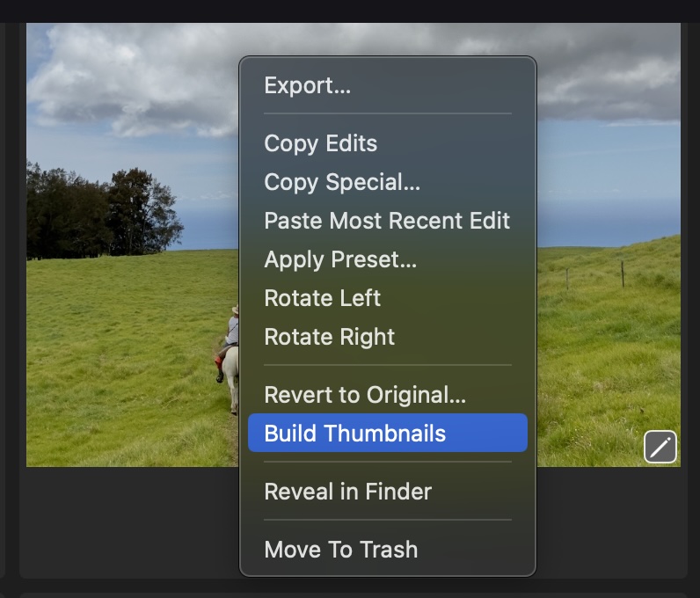Image resolution: width=700 pixels, height=598 pixels.
Task: Select Reveal in Finder
Action: (x=347, y=492)
